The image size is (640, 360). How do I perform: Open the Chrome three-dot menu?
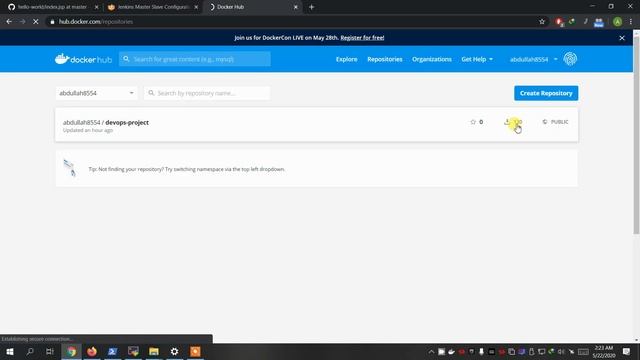click(x=631, y=22)
